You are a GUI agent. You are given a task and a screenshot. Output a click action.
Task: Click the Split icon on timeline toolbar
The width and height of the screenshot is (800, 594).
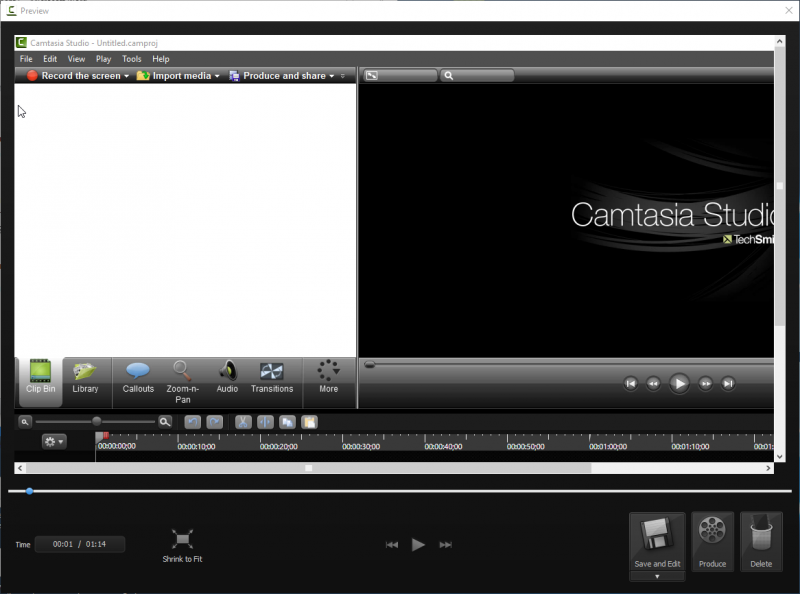265,422
